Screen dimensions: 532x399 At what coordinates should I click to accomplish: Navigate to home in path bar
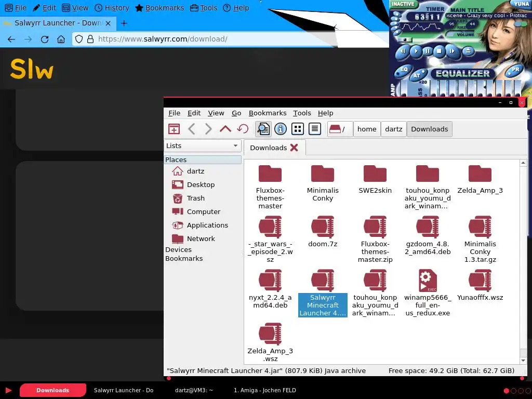click(x=367, y=129)
